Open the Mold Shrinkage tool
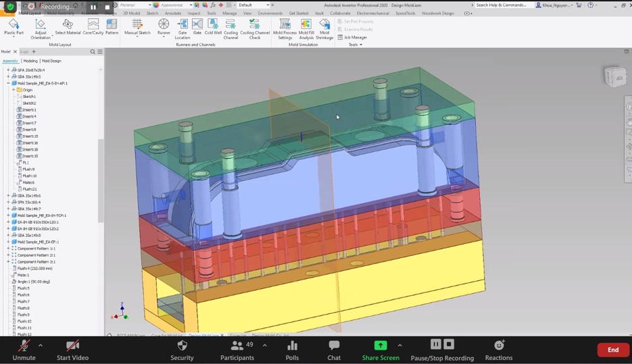632x364 pixels. point(324,29)
